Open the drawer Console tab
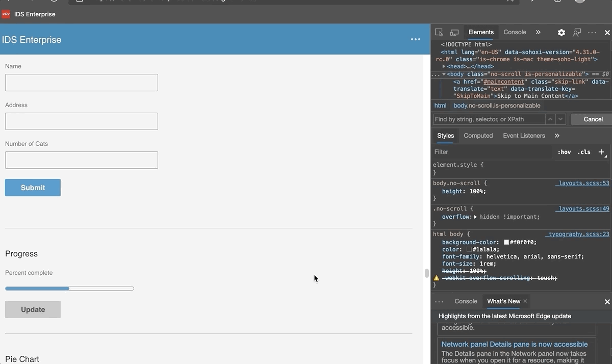Image resolution: width=612 pixels, height=364 pixels. tap(466, 301)
